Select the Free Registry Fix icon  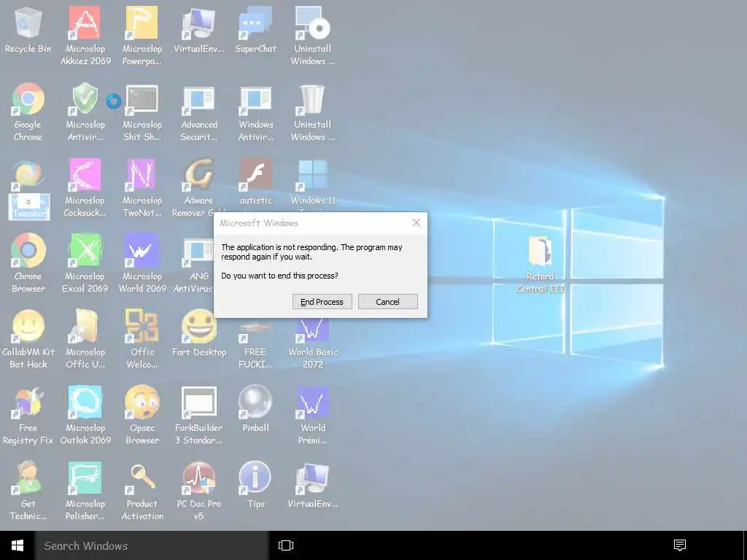[x=28, y=402]
